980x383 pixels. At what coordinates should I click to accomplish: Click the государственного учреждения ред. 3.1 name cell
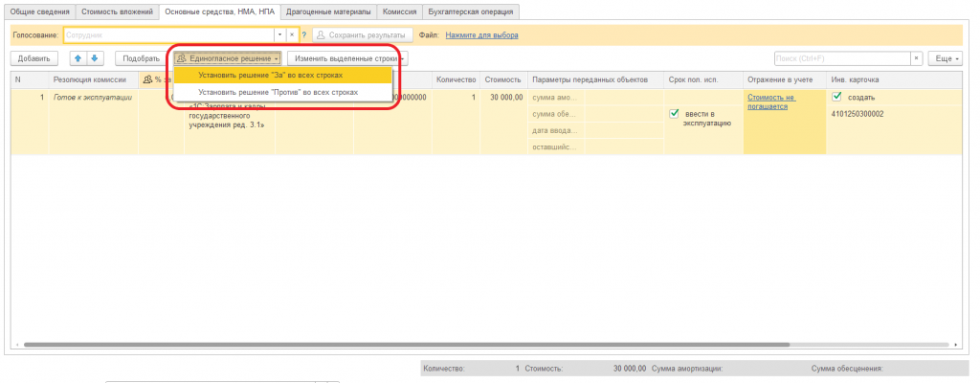tap(230, 120)
